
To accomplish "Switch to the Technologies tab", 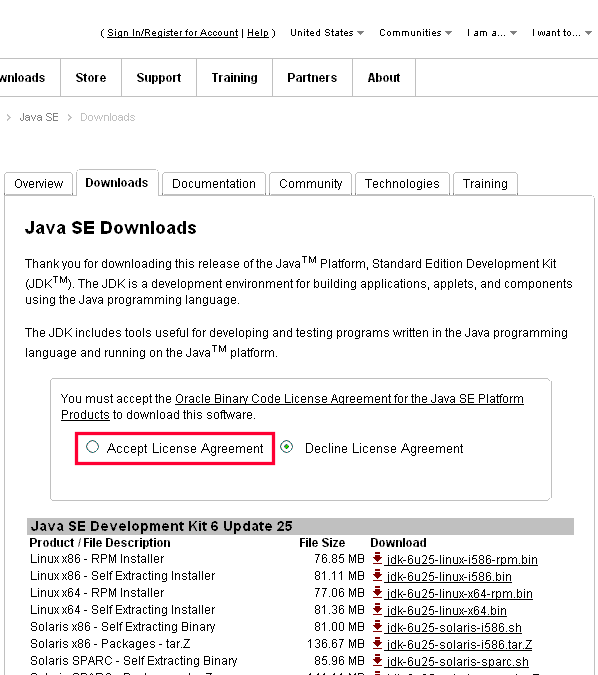I will 402,184.
